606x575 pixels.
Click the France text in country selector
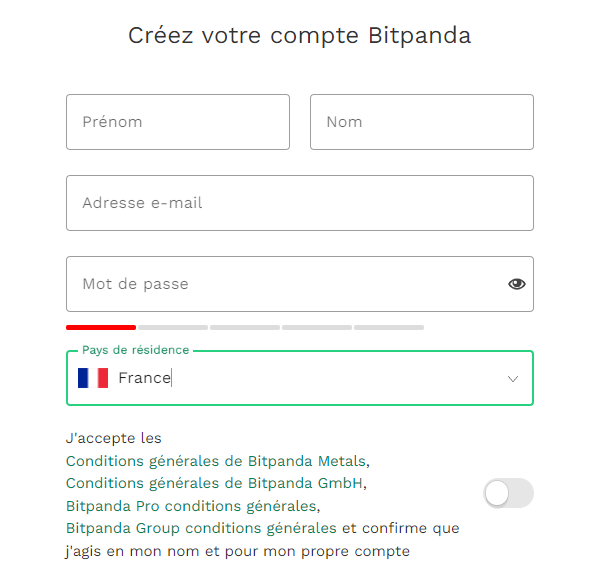tap(144, 378)
